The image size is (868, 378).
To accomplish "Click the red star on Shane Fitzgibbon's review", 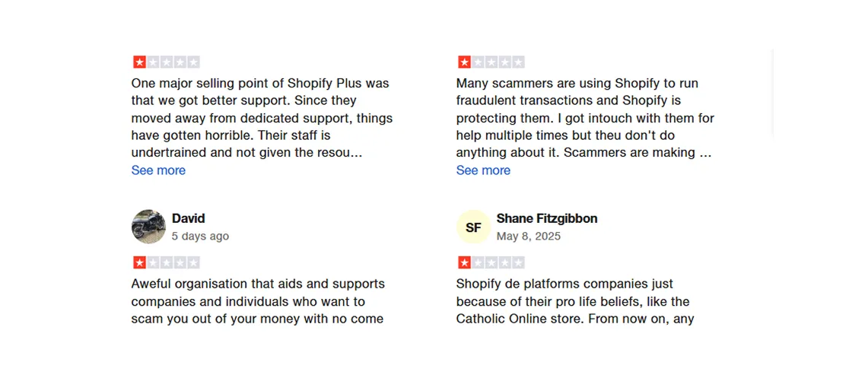I will (464, 263).
